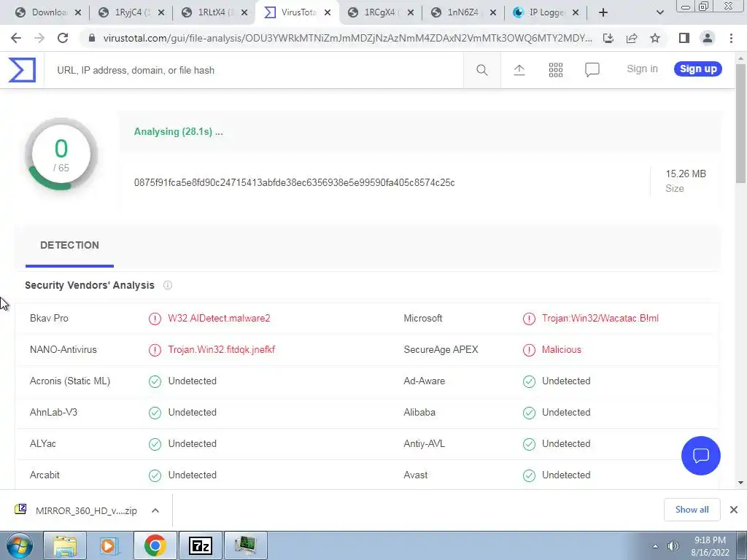Image resolution: width=747 pixels, height=560 pixels.
Task: Open the blue chat widget button
Action: coord(701,455)
